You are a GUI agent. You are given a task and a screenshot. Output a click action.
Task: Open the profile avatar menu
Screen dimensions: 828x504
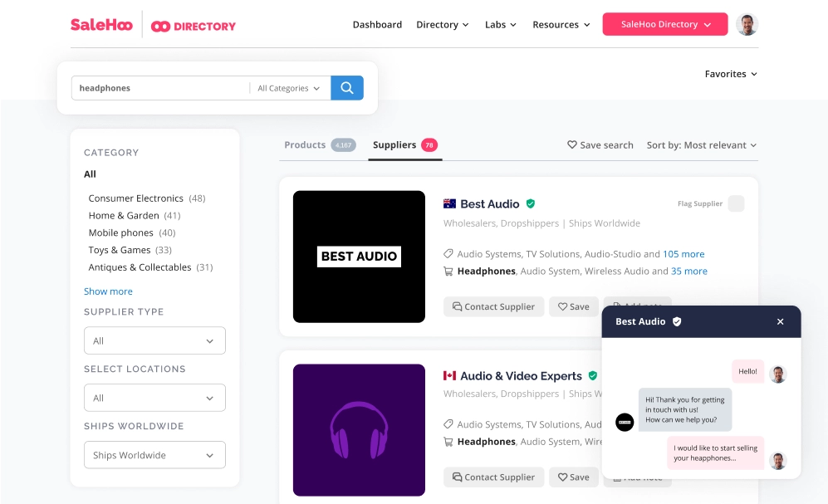click(x=746, y=24)
